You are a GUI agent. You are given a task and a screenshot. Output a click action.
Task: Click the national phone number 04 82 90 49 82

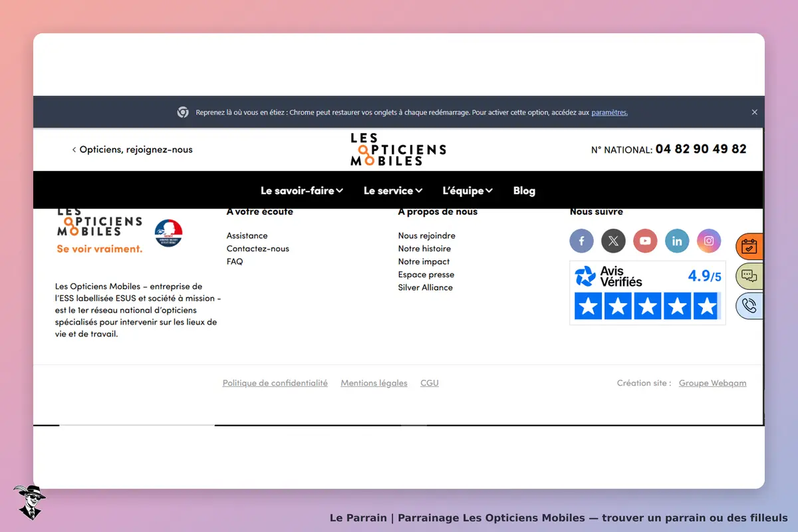701,149
